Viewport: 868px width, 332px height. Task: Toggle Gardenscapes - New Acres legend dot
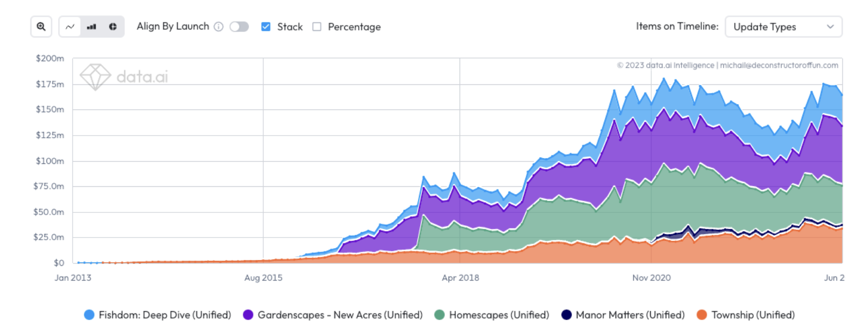click(248, 315)
